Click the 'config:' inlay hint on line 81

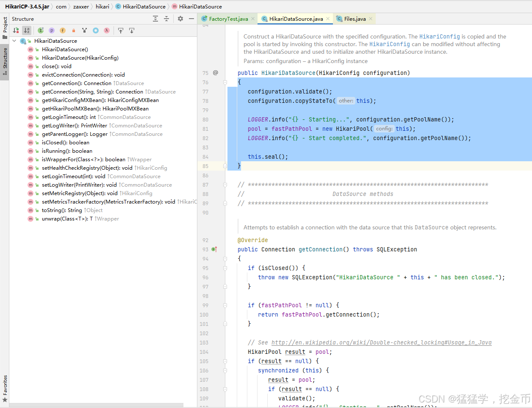point(384,129)
